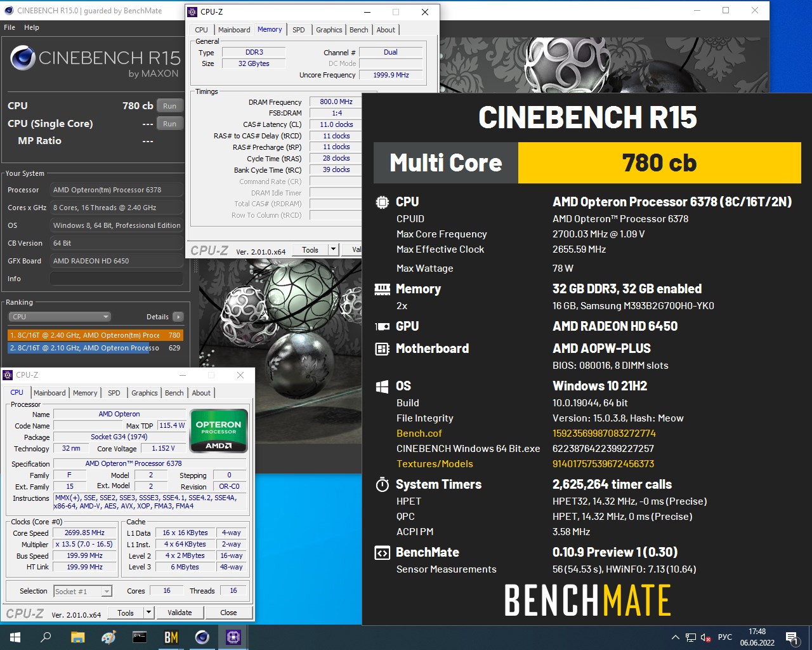Switch to Memory tab in lower CPU-Z window
The height and width of the screenshot is (650, 812).
coord(85,393)
